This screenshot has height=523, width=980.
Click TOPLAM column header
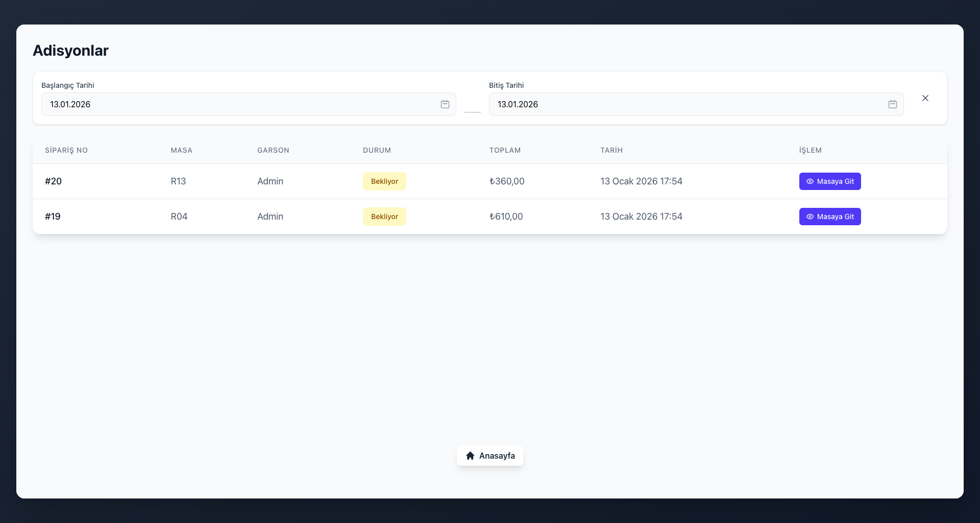(505, 150)
